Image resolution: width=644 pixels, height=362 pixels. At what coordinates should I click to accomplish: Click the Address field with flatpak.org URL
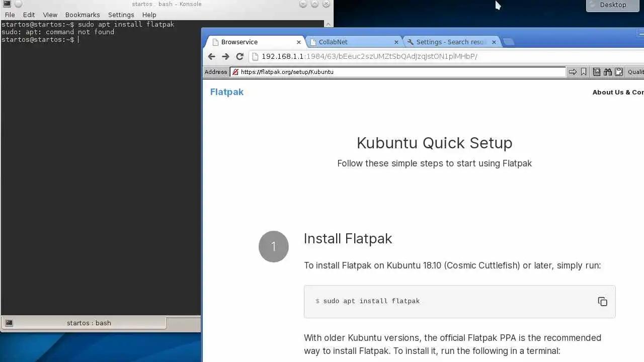click(397, 72)
